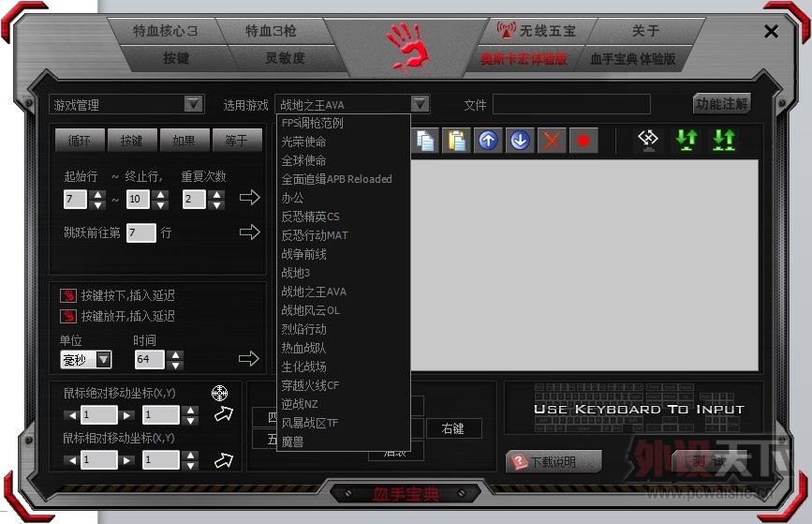Open the 游戏管理 dropdown
The width and height of the screenshot is (812, 524).
pyautogui.click(x=194, y=104)
